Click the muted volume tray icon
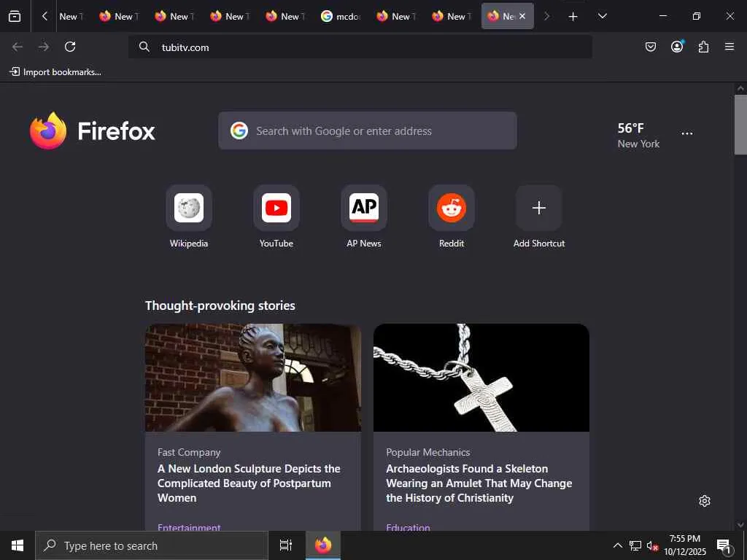Viewport: 747px width, 560px height. click(652, 545)
